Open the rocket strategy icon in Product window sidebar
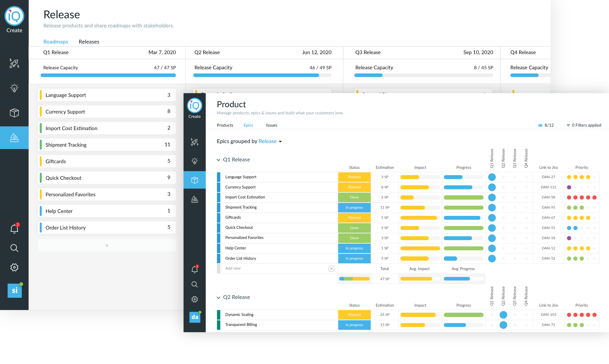Screen dimensions: 609x364 pyautogui.click(x=194, y=142)
